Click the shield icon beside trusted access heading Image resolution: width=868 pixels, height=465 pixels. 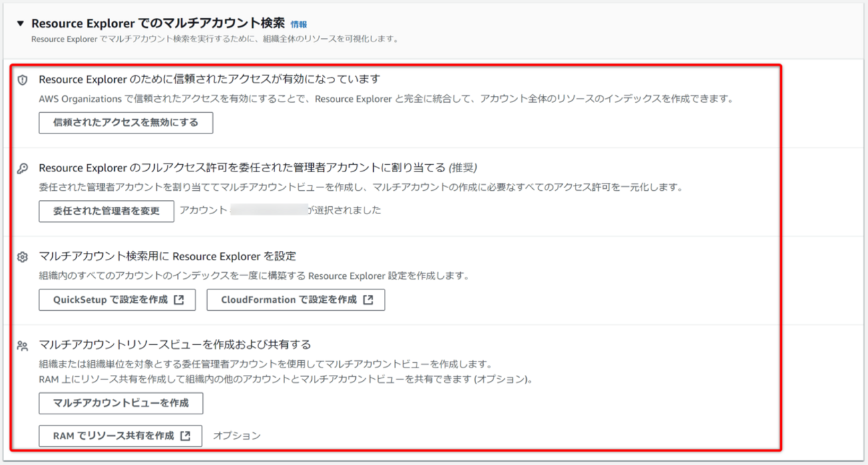coord(22,80)
